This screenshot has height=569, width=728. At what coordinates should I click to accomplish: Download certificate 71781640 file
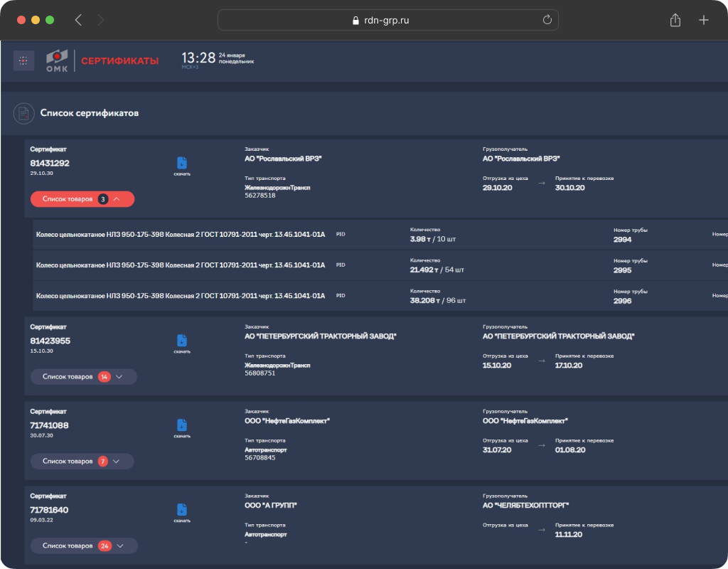tap(182, 513)
